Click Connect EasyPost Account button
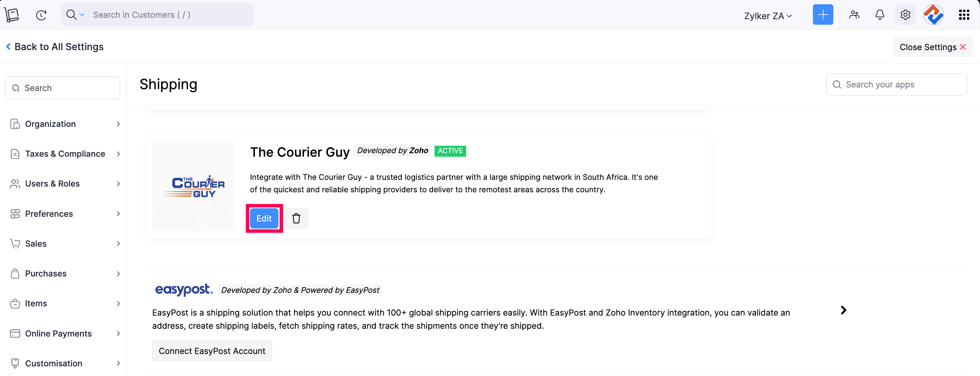The width and height of the screenshot is (980, 376). [212, 351]
